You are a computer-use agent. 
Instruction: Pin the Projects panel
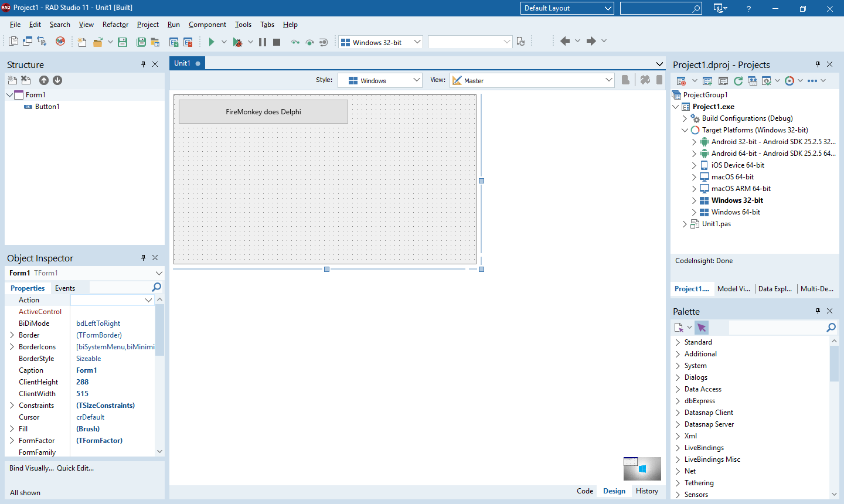point(818,64)
